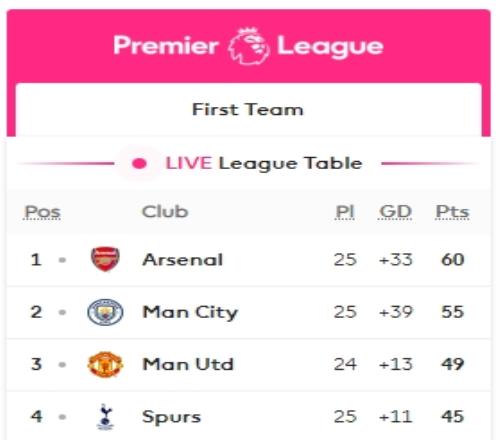Click Man City's position movement dot
Image resolution: width=500 pixels, height=440 pixels.
[62, 312]
